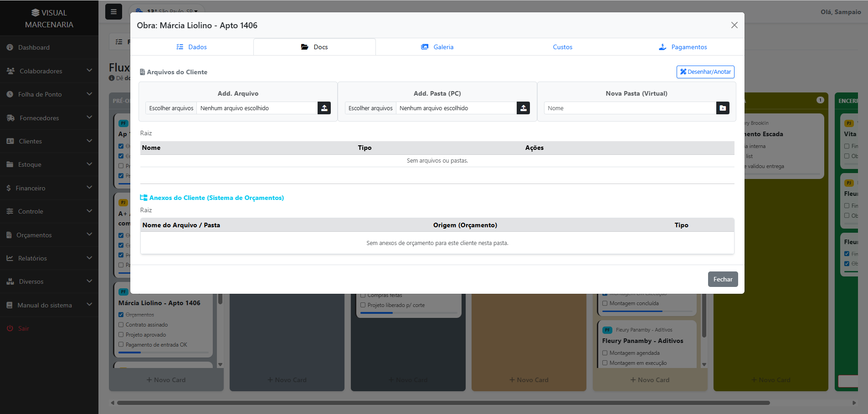Click the Clientes card icon

pyautogui.click(x=10, y=141)
